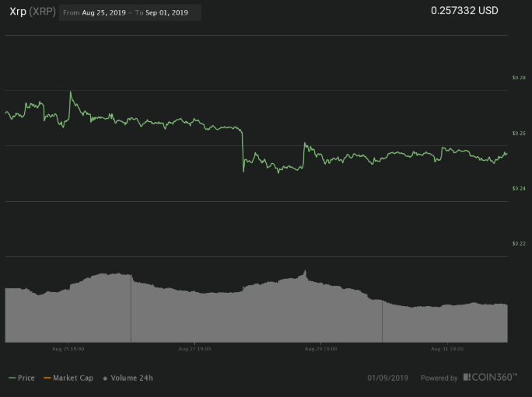Click the Powered by text link
This screenshot has height=397, width=532.
coord(439,378)
